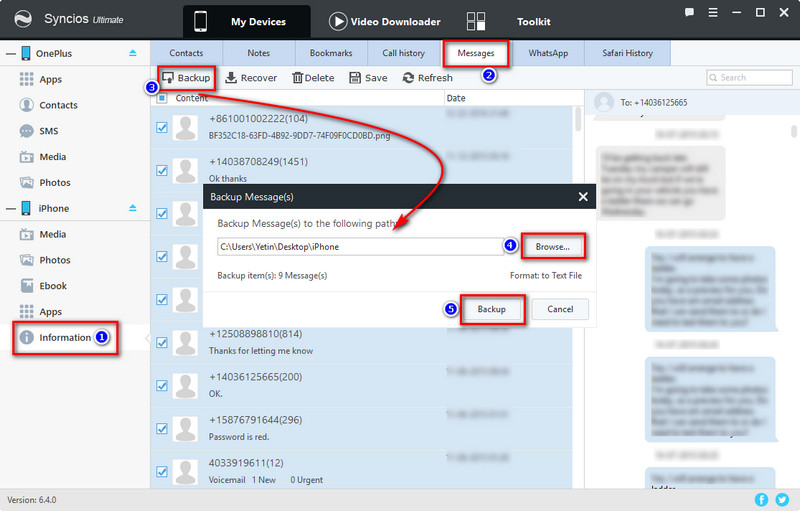Open the Twitter icon in status bar
Screen dimensions: 800x511
point(782,500)
